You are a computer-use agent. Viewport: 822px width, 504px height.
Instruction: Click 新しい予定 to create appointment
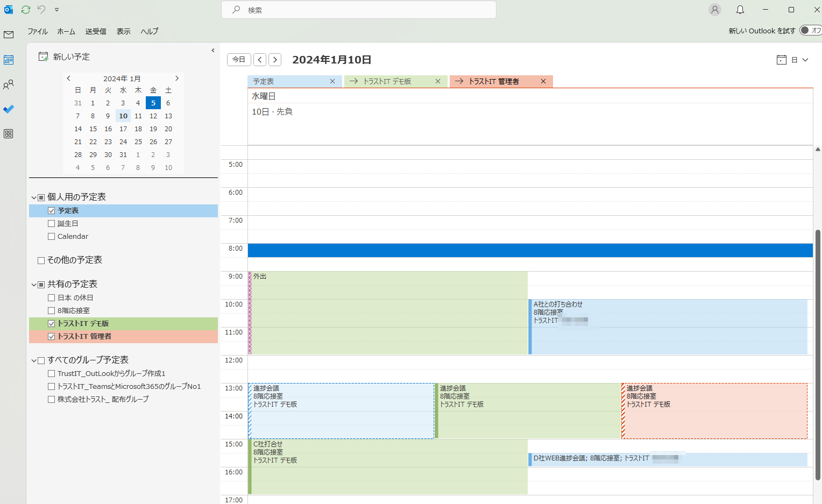[65, 56]
